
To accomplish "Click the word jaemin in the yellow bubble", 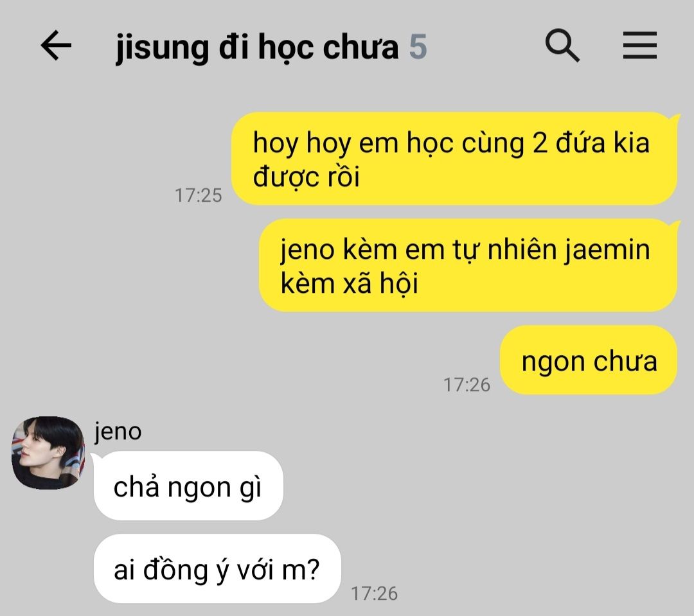I will (607, 250).
